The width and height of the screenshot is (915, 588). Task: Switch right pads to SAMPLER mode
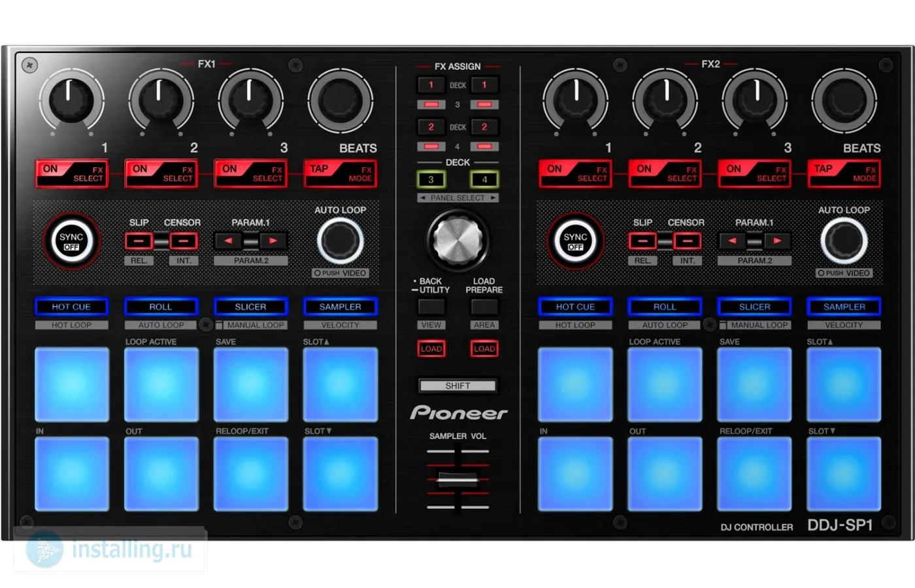pos(844,306)
